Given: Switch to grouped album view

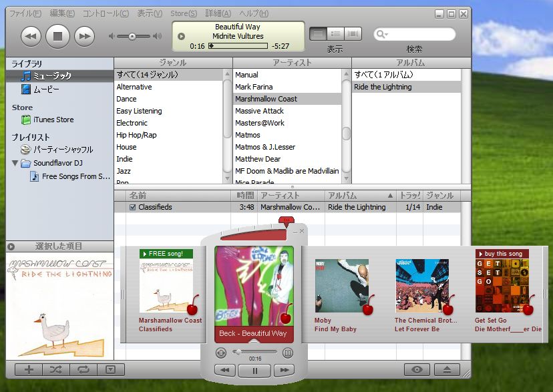Looking at the screenshot, I should [335, 34].
